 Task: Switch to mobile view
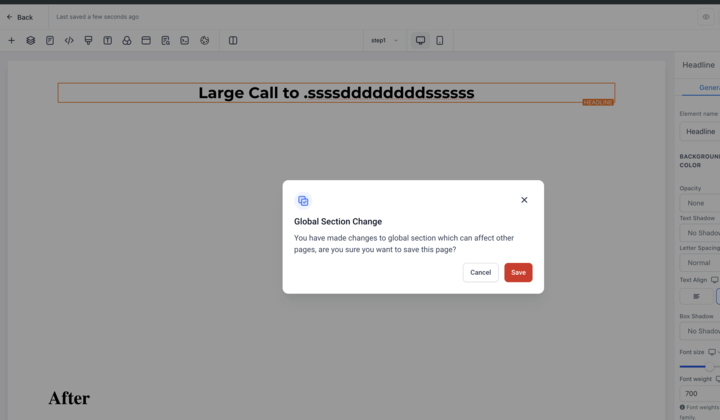(x=439, y=40)
